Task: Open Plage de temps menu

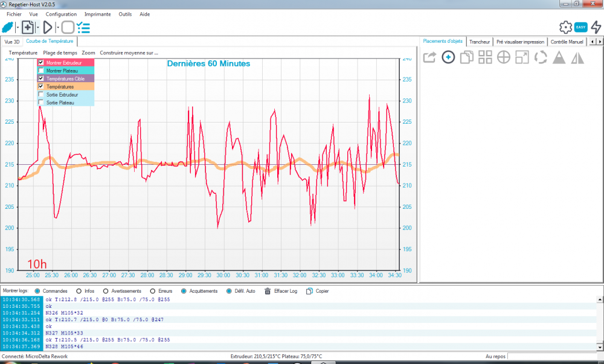Action: click(60, 53)
